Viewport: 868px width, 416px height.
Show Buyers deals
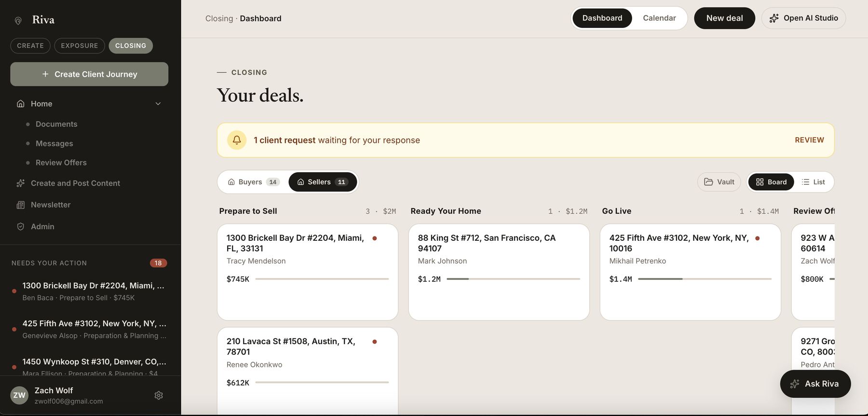coord(254,182)
